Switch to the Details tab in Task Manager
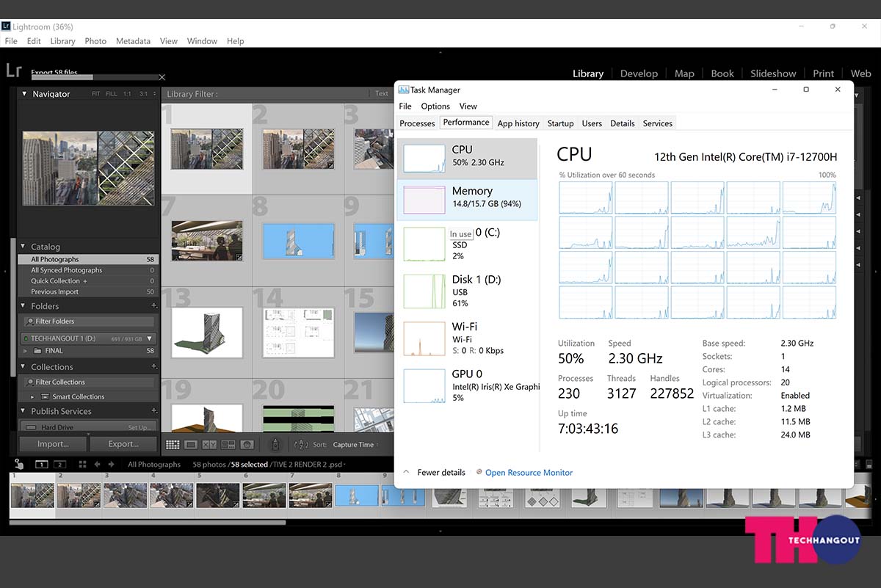The height and width of the screenshot is (588, 881). coord(623,123)
